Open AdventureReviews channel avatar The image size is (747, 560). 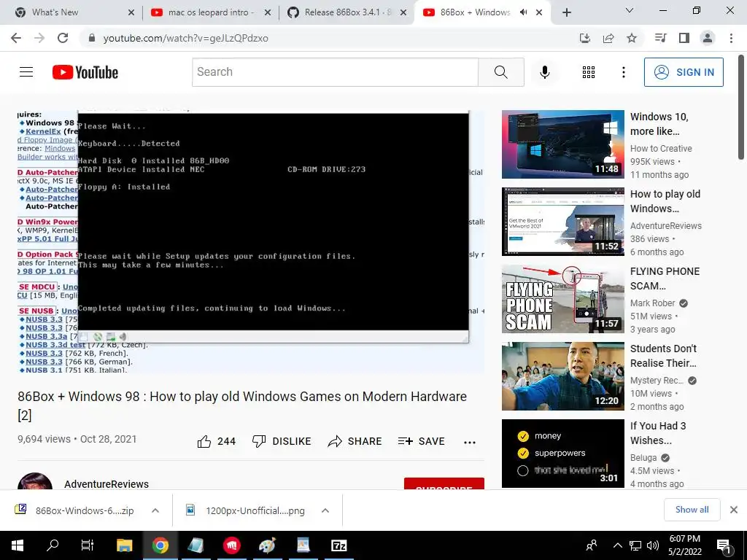pos(35,481)
